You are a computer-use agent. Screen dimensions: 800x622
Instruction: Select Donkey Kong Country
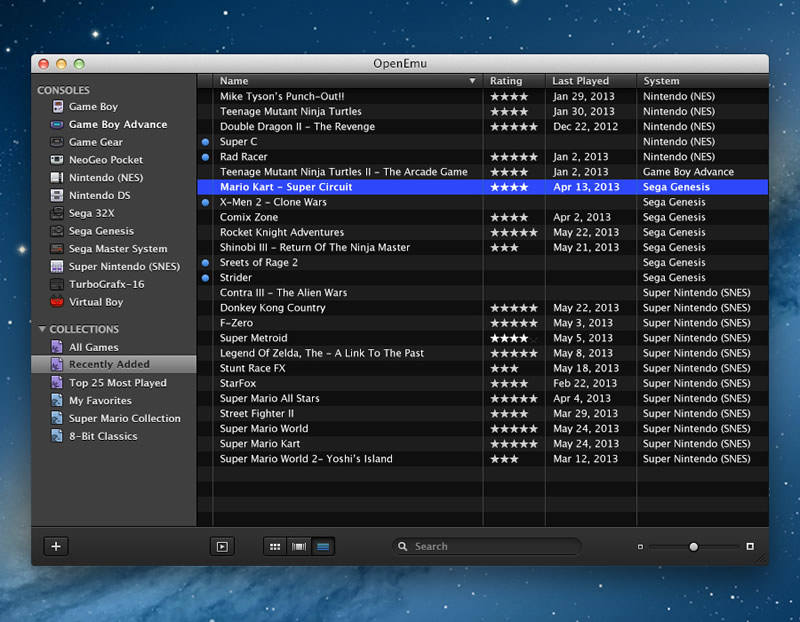pyautogui.click(x=272, y=308)
